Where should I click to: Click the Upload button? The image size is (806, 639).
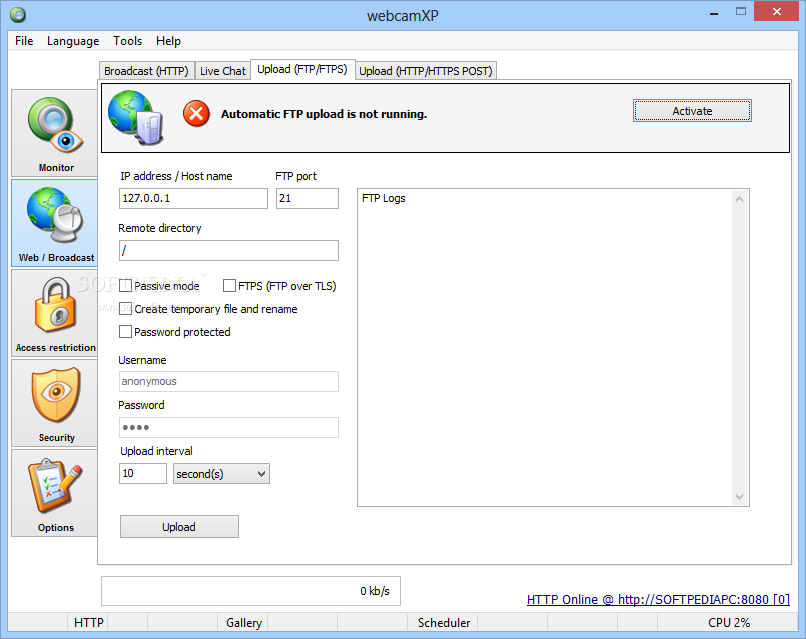point(179,526)
